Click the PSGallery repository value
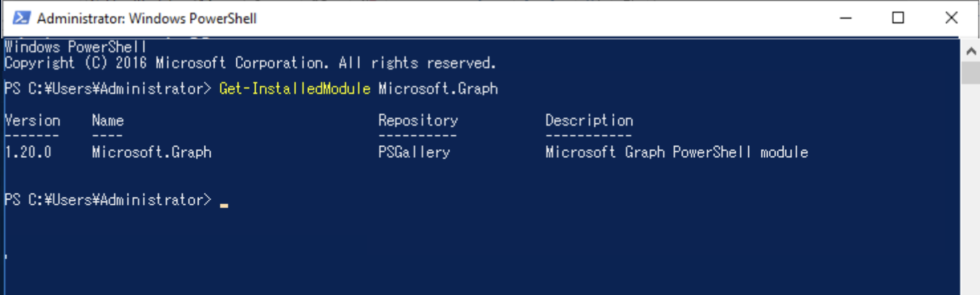This screenshot has width=980, height=295. click(414, 152)
